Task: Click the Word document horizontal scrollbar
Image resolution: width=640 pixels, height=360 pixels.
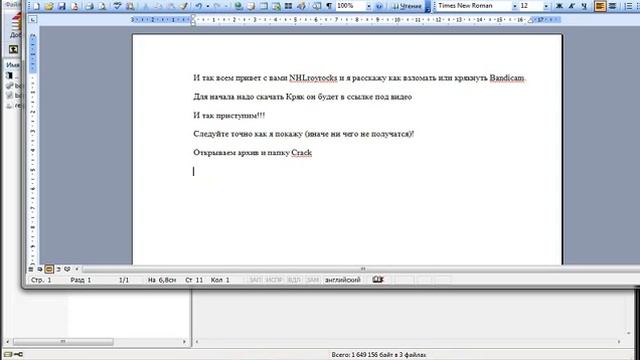Action: [x=362, y=269]
